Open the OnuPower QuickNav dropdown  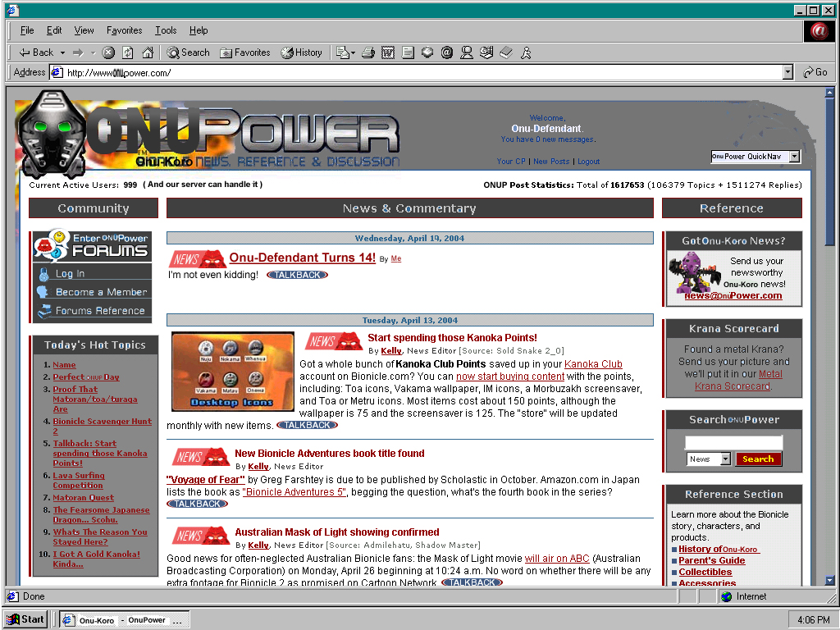tap(756, 157)
